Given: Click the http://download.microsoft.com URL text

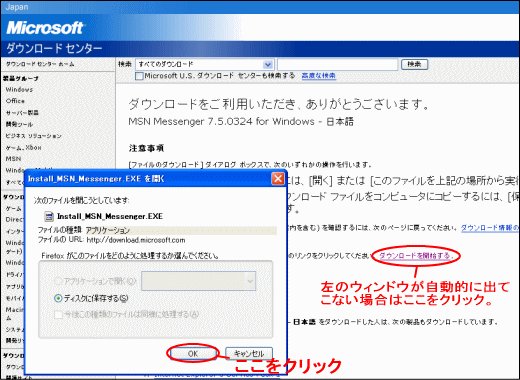Looking at the screenshot, I should tap(136, 240).
